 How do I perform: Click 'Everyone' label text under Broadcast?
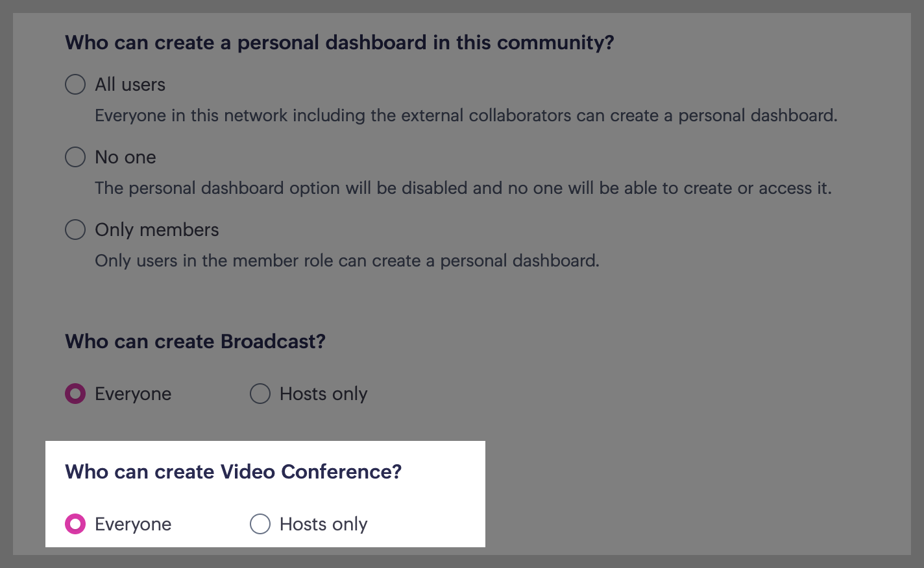point(133,394)
